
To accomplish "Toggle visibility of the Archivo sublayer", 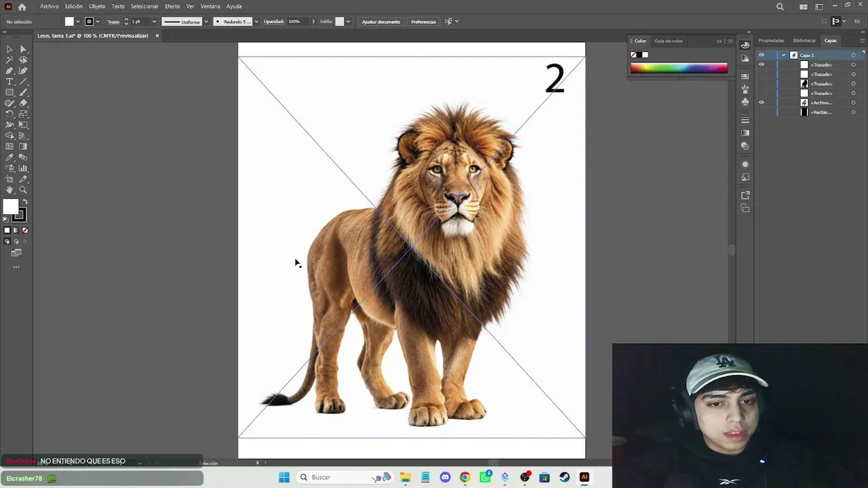I will (x=762, y=102).
